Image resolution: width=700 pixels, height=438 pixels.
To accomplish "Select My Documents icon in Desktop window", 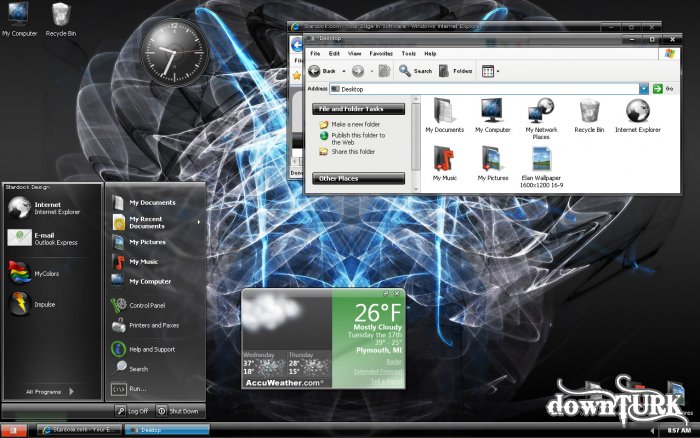I will pos(445,115).
